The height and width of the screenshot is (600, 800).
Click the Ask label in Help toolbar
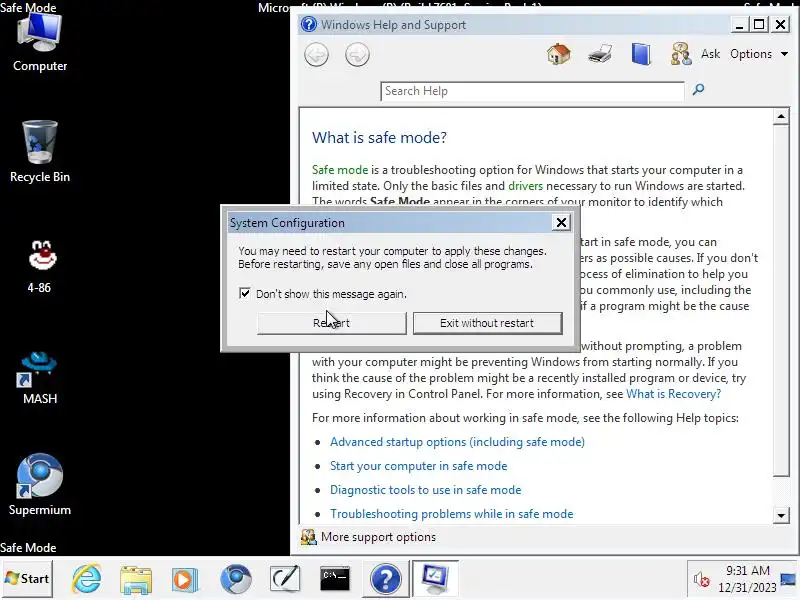pyautogui.click(x=710, y=54)
